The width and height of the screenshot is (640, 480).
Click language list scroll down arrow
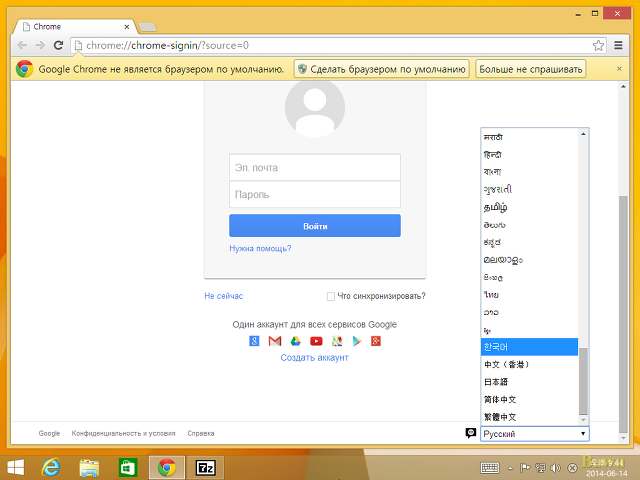pos(583,420)
